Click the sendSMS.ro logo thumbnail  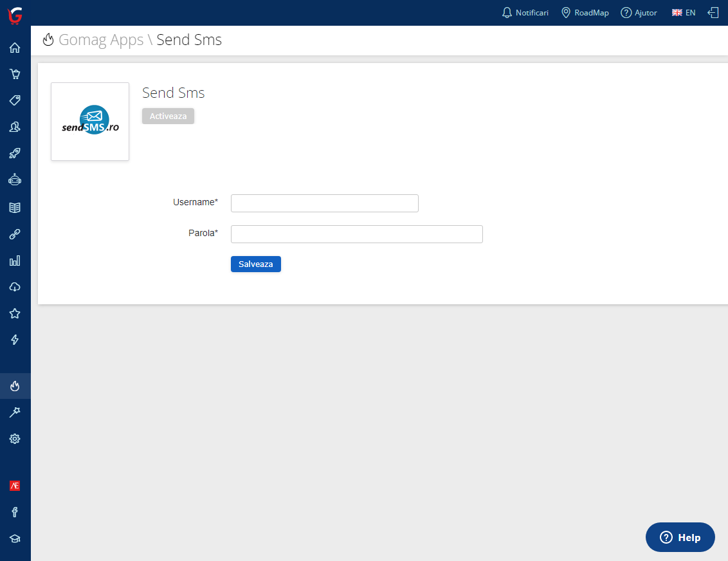90,122
